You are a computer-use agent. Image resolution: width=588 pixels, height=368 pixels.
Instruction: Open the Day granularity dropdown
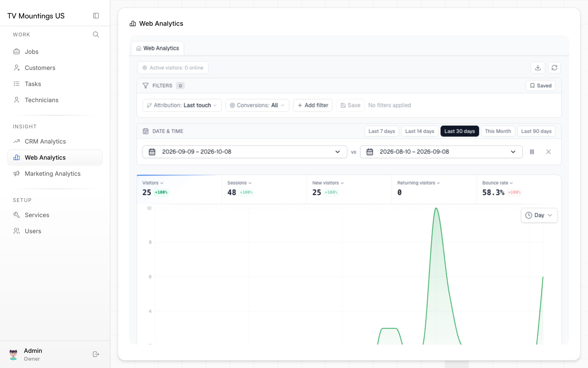[x=539, y=216]
